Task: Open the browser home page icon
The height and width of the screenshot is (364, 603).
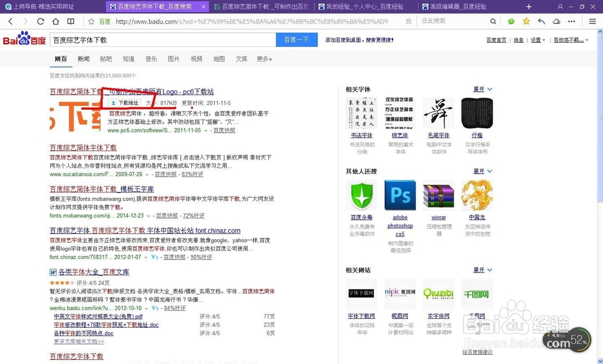Action: (x=55, y=22)
